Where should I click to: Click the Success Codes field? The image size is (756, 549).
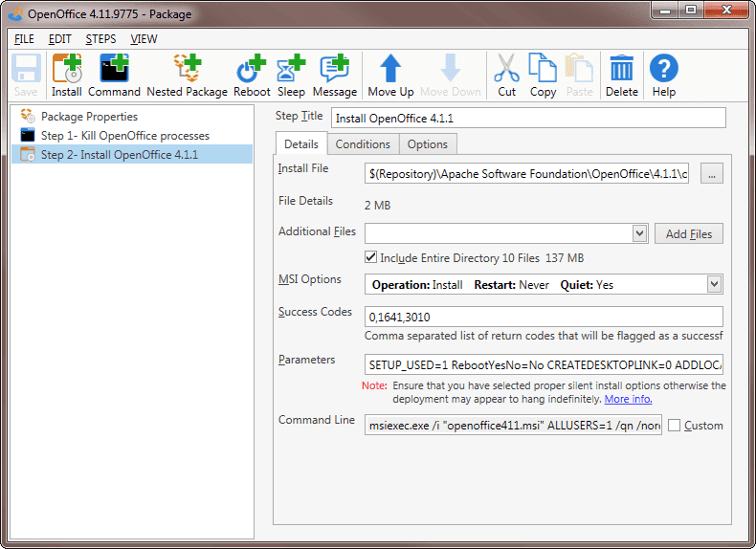click(x=544, y=317)
